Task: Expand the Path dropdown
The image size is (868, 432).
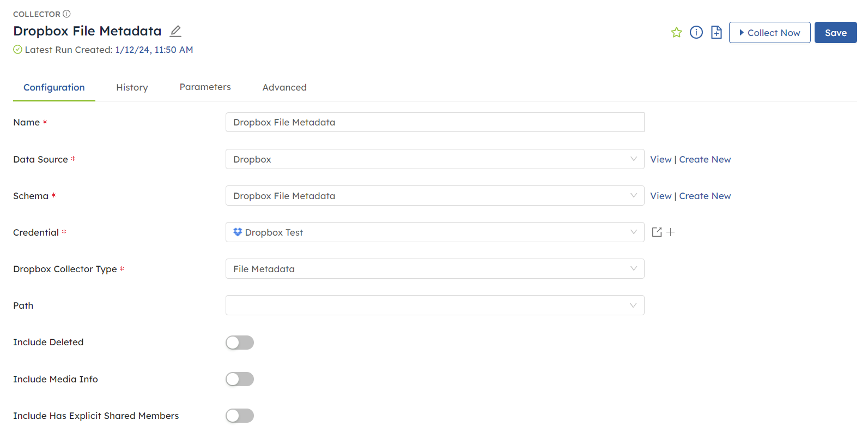Action: tap(435, 305)
